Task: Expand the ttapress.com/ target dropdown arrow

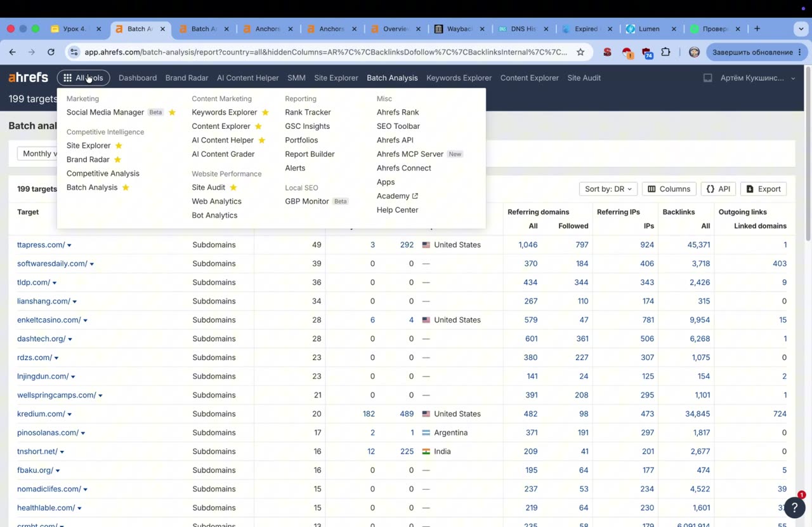Action: click(69, 245)
